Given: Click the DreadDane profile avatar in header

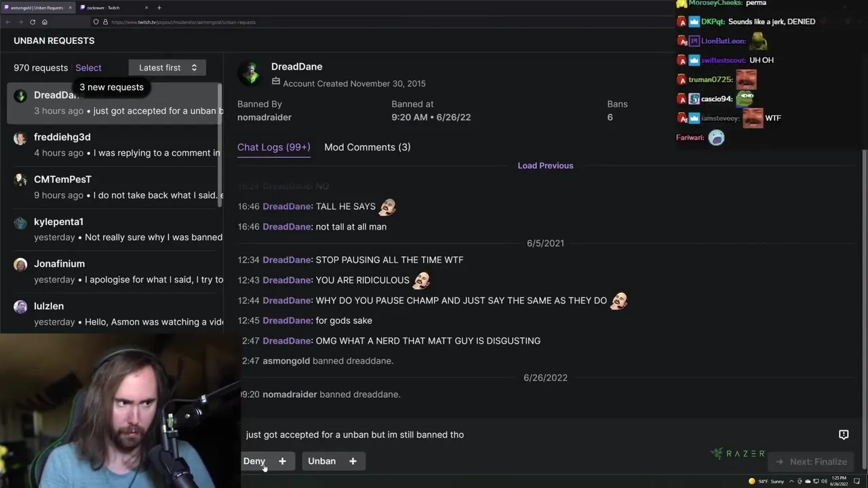Looking at the screenshot, I should (251, 74).
